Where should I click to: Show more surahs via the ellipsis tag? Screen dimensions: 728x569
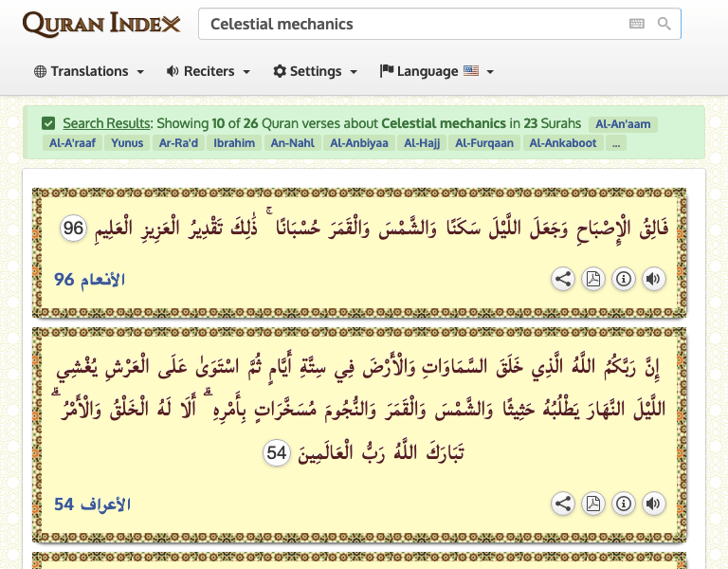click(x=617, y=143)
